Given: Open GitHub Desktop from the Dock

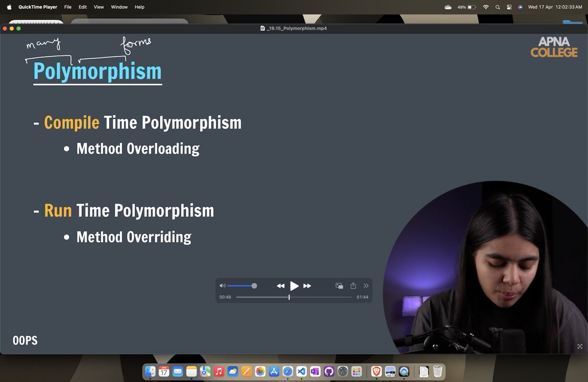Looking at the screenshot, I should coord(329,371).
